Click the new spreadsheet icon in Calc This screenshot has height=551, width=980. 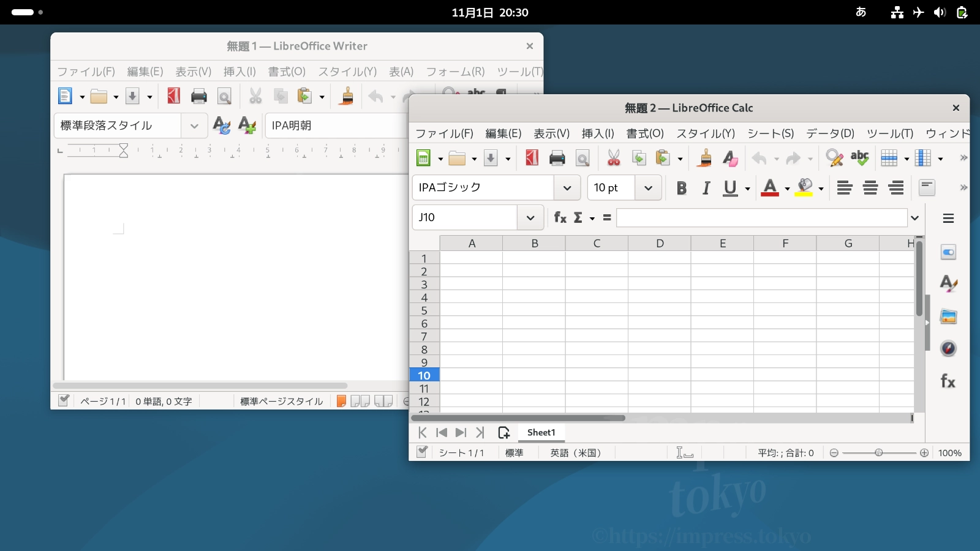click(x=423, y=158)
